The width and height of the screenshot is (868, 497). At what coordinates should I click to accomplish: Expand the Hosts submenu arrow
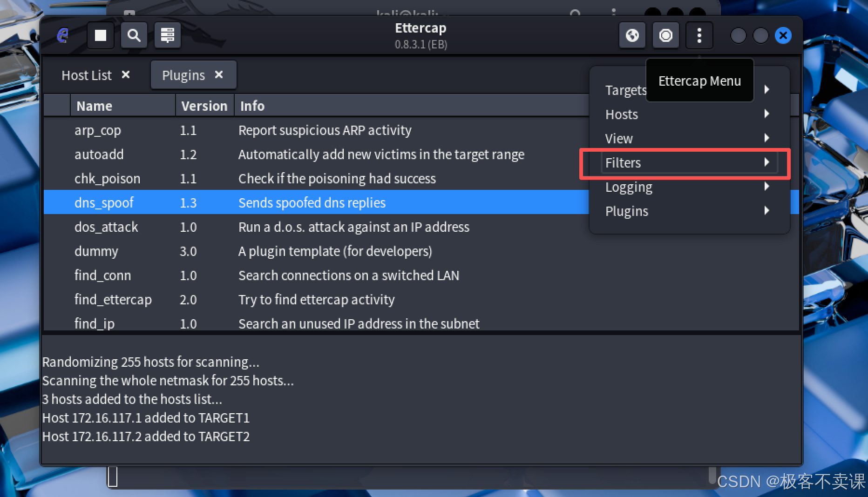coord(766,114)
